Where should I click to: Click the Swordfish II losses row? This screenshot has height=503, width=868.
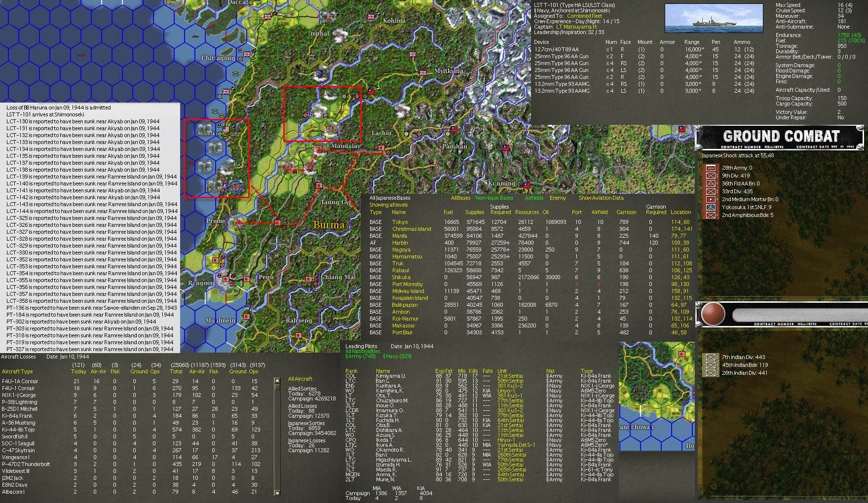130,436
